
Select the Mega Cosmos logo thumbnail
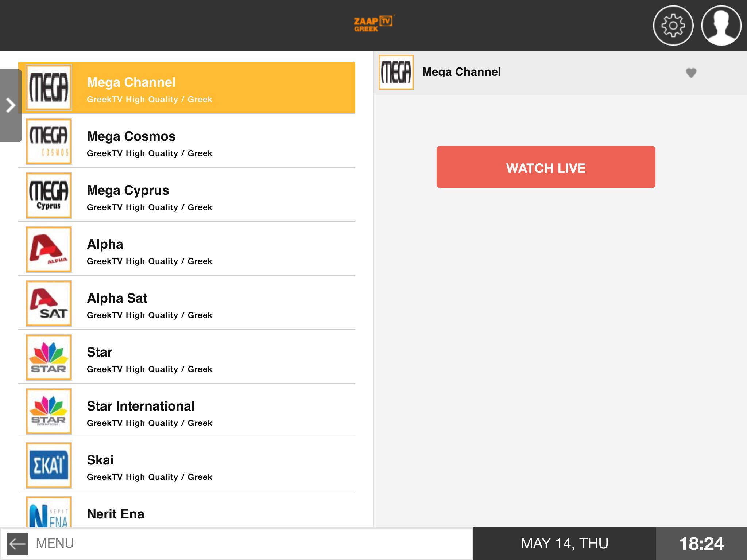coord(49,141)
